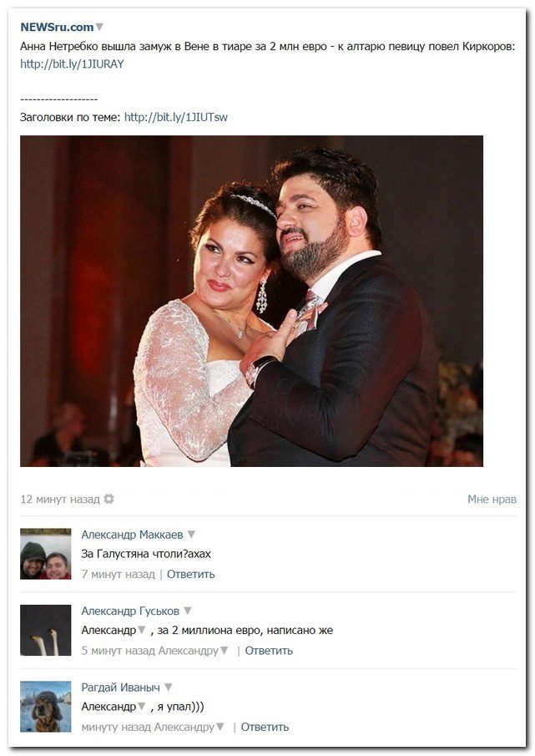Click the NEWSru.com page name
Screen dimensions: 535x756
(x=57, y=27)
